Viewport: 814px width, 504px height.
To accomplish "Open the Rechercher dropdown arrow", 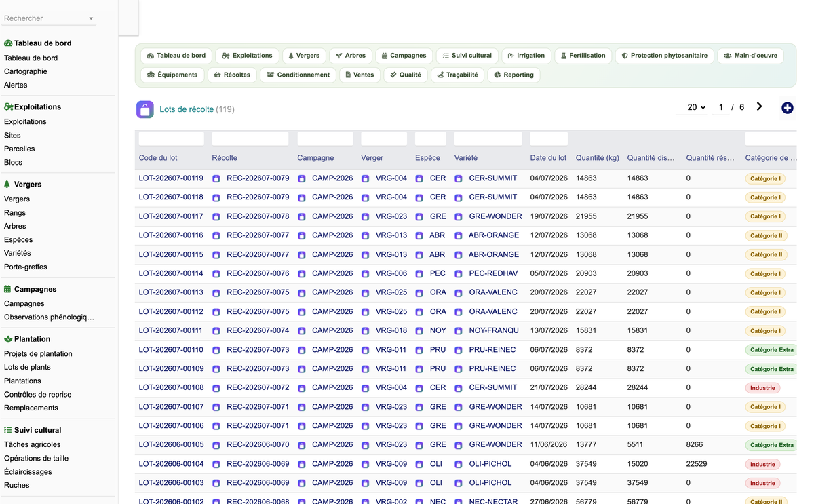I will 91,18.
